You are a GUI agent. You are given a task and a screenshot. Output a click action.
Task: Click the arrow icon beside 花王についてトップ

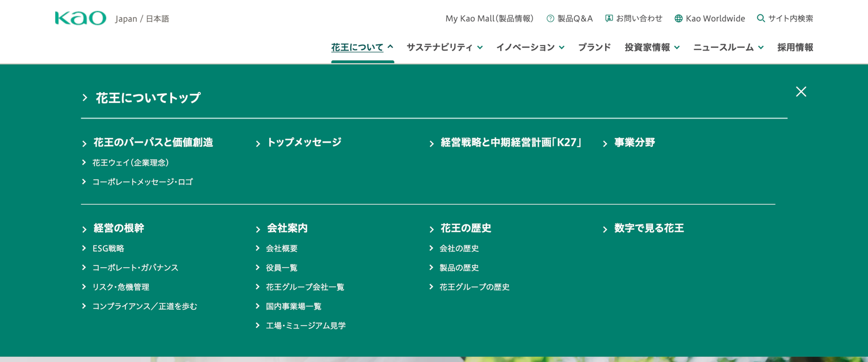tap(85, 98)
